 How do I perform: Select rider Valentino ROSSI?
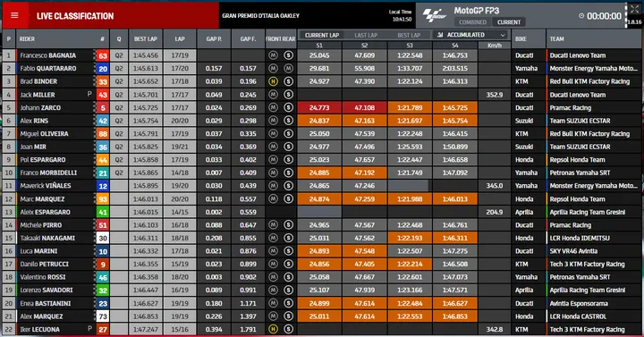(43, 276)
